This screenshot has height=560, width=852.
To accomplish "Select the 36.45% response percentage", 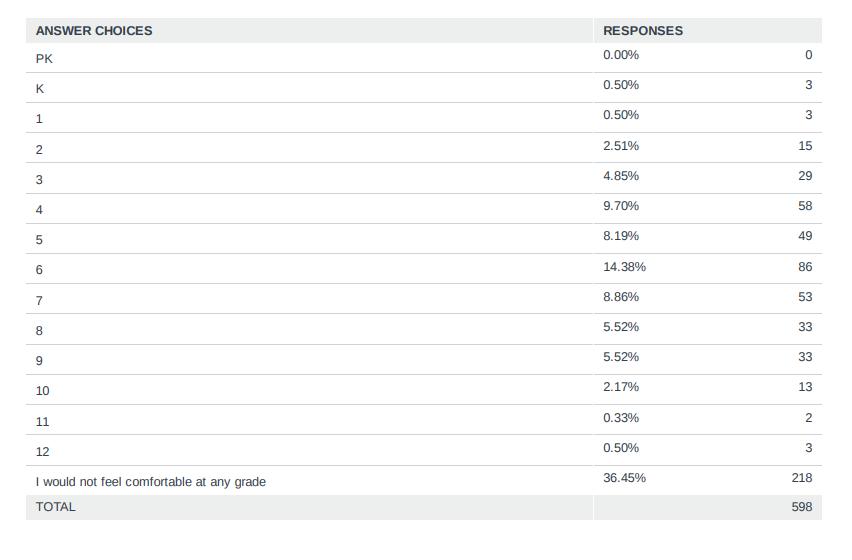I will pyautogui.click(x=624, y=478).
